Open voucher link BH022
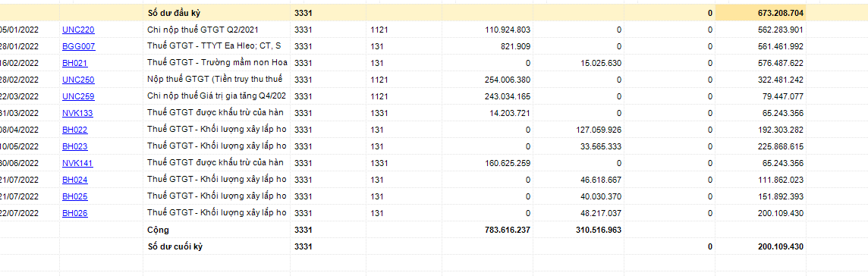 pos(74,130)
